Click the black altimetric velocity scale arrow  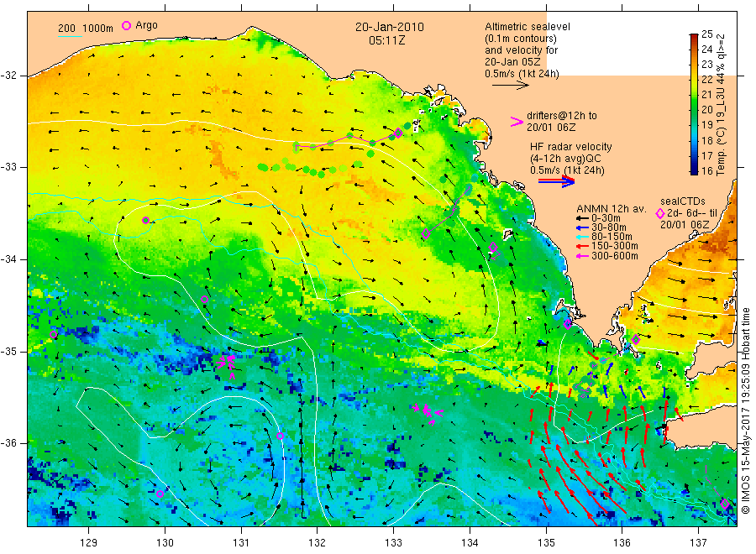point(510,86)
